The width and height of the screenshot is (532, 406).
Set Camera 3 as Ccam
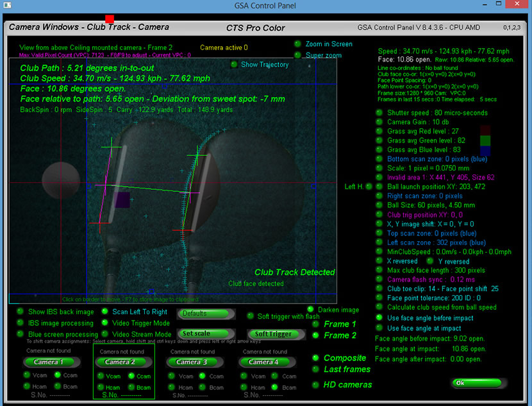pyautogui.click(x=203, y=376)
